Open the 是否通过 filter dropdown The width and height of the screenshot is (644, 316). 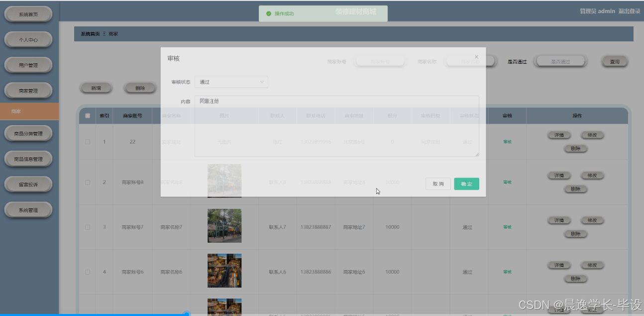[x=560, y=61]
